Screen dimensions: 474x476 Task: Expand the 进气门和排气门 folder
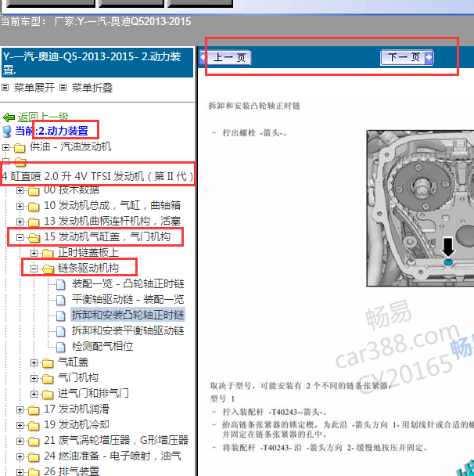(x=34, y=394)
